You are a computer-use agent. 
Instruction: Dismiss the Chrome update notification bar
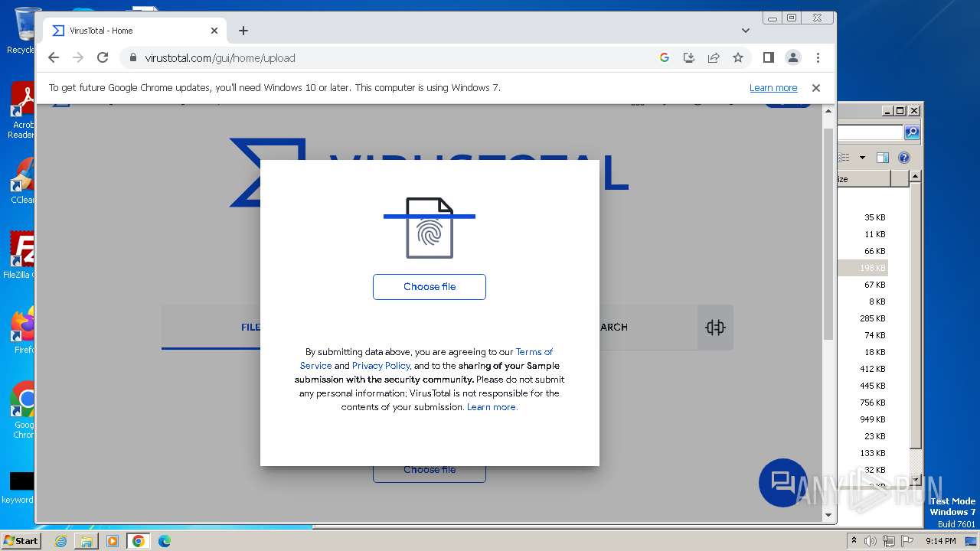click(x=816, y=88)
